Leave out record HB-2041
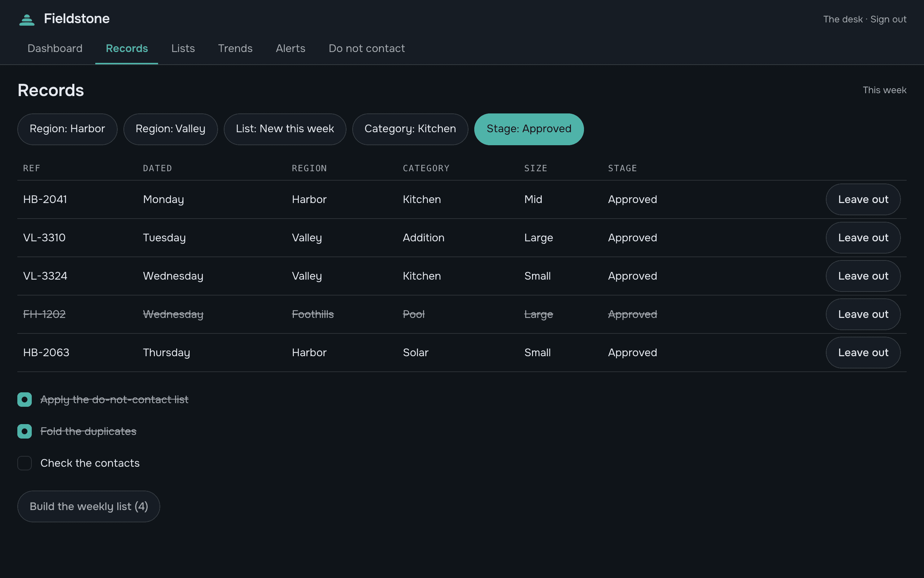Viewport: 924px width, 578px height. click(863, 199)
